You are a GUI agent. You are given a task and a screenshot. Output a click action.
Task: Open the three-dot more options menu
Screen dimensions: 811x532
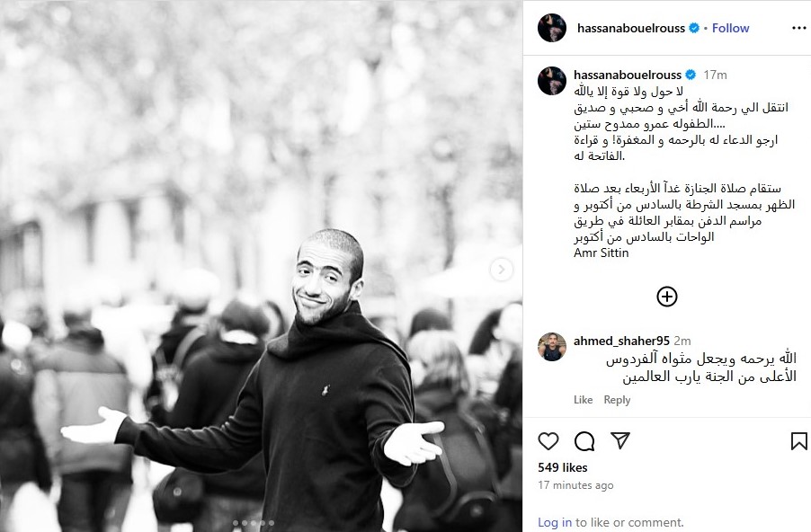click(799, 28)
